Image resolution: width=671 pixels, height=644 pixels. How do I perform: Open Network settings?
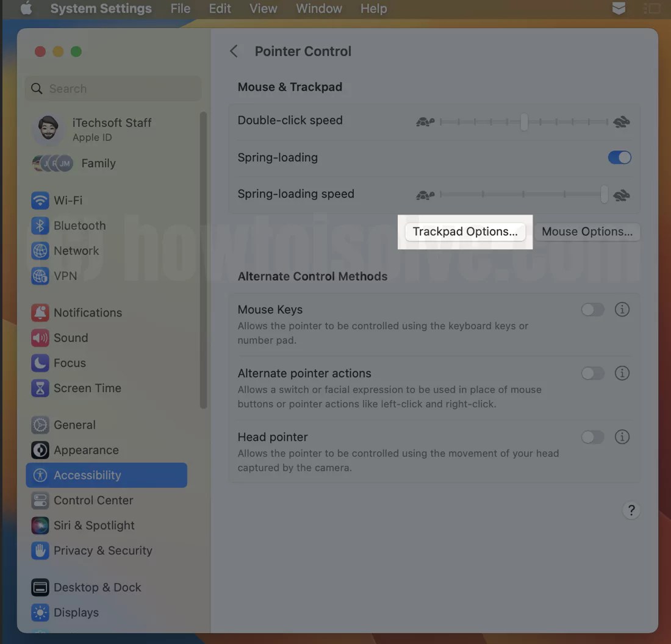tap(76, 251)
